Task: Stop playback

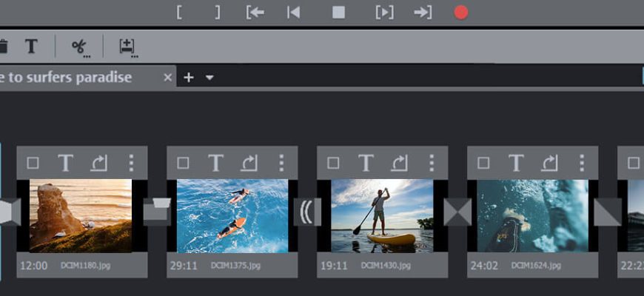Action: pyautogui.click(x=338, y=13)
